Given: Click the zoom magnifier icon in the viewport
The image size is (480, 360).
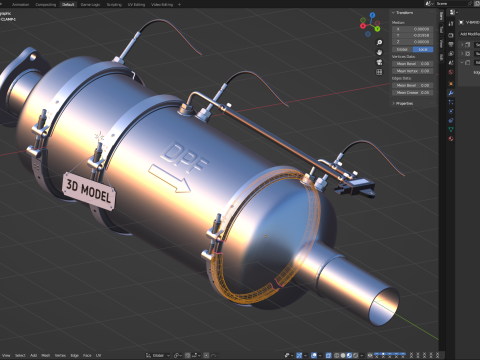Looking at the screenshot, I should tap(379, 42).
